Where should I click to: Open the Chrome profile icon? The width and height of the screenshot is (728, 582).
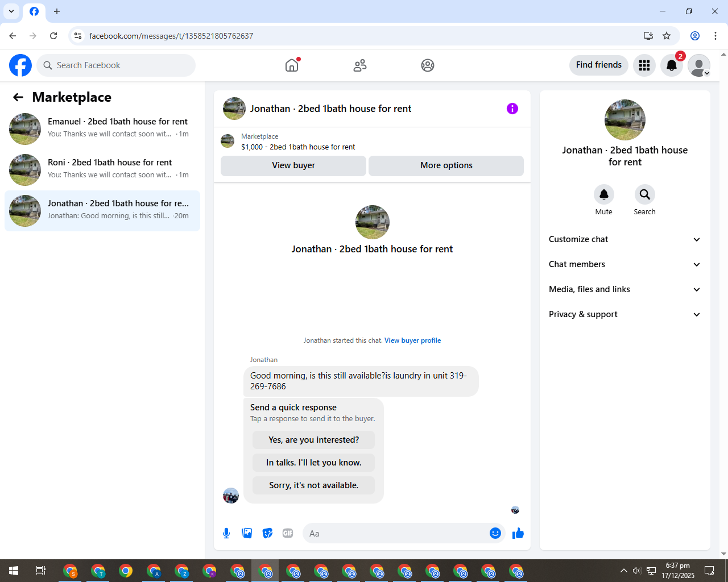coord(695,36)
